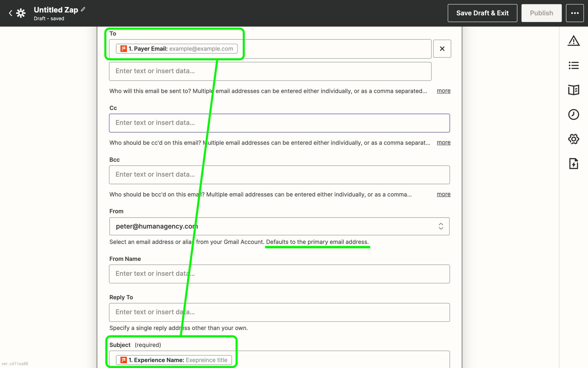This screenshot has height=368, width=588.
Task: Expand the To field description with more
Action: pos(443,91)
